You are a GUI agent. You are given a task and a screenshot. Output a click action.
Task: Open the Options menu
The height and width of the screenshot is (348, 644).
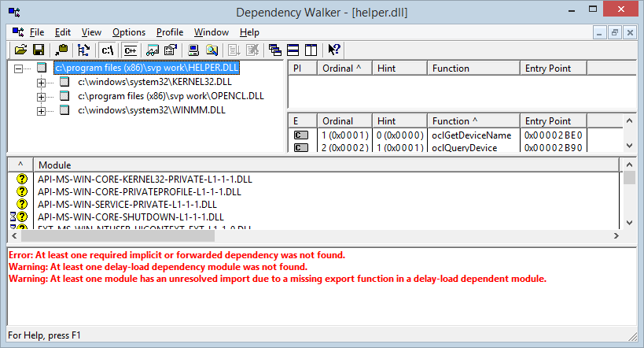pos(128,32)
